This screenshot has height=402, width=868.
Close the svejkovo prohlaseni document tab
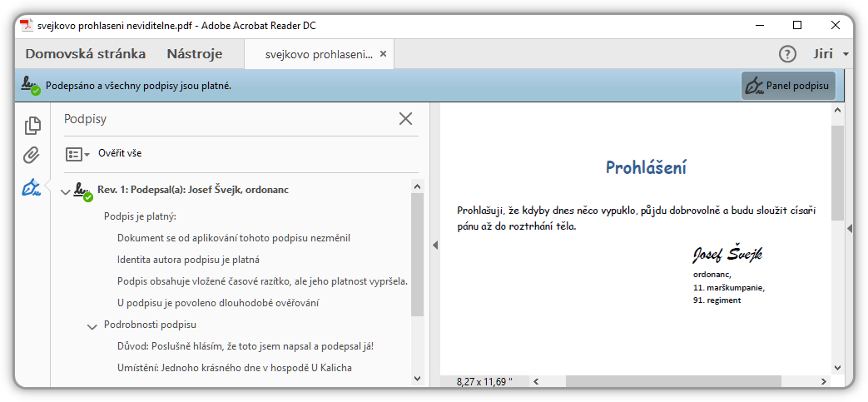pyautogui.click(x=383, y=54)
